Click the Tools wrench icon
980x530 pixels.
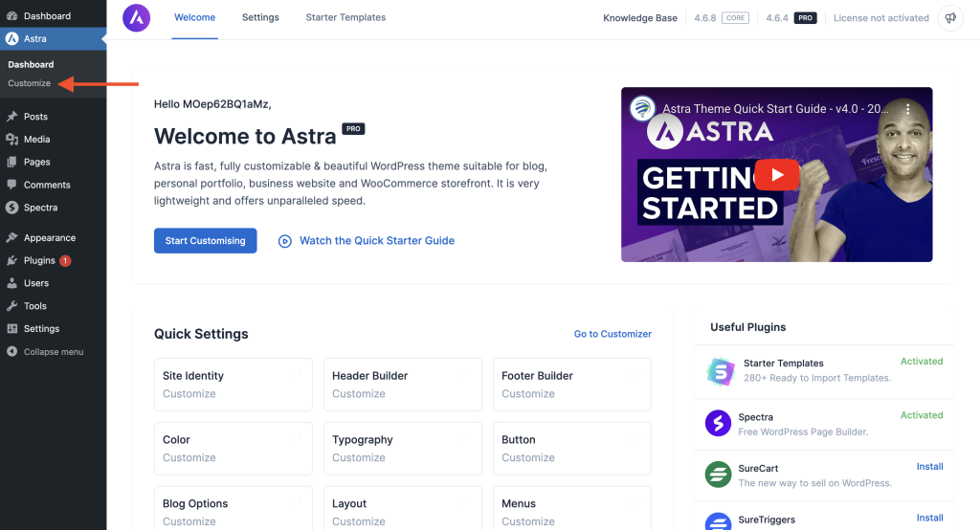coord(11,305)
